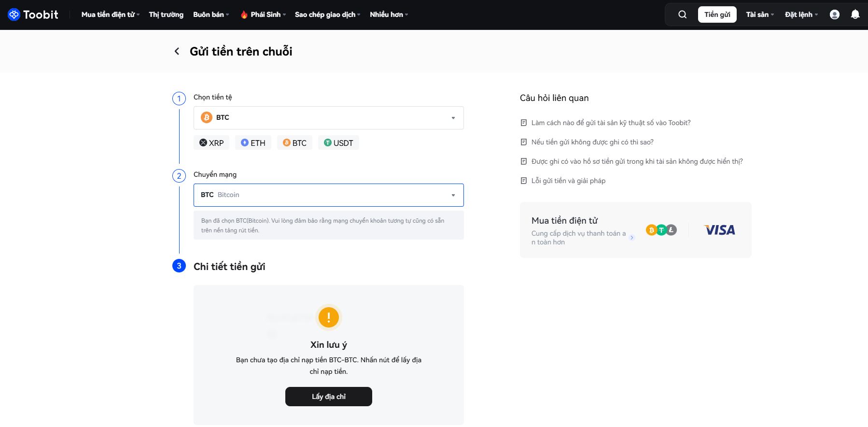
Task: Expand the 'Đặt lệnh' menu
Action: (801, 14)
